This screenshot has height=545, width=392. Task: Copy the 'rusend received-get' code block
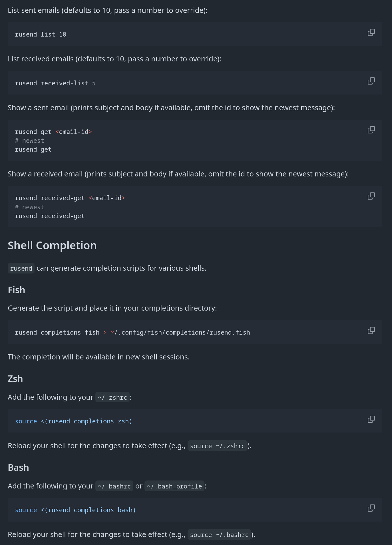371,196
